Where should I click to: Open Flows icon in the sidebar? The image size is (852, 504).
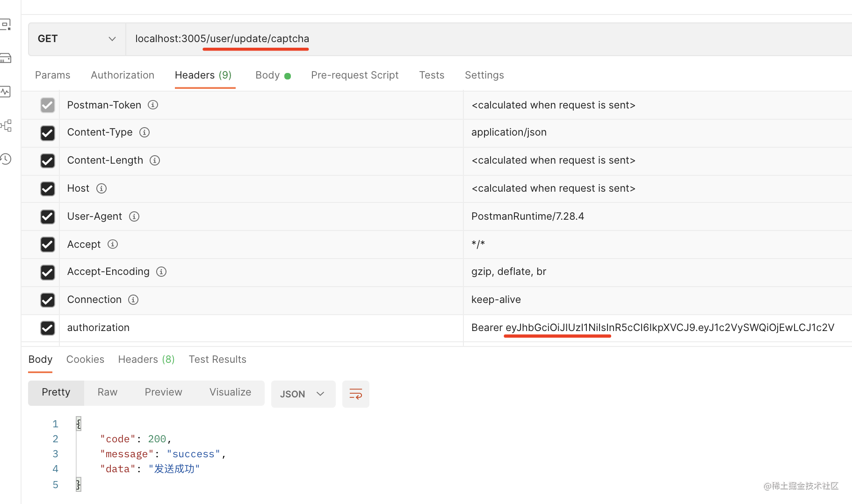7,125
